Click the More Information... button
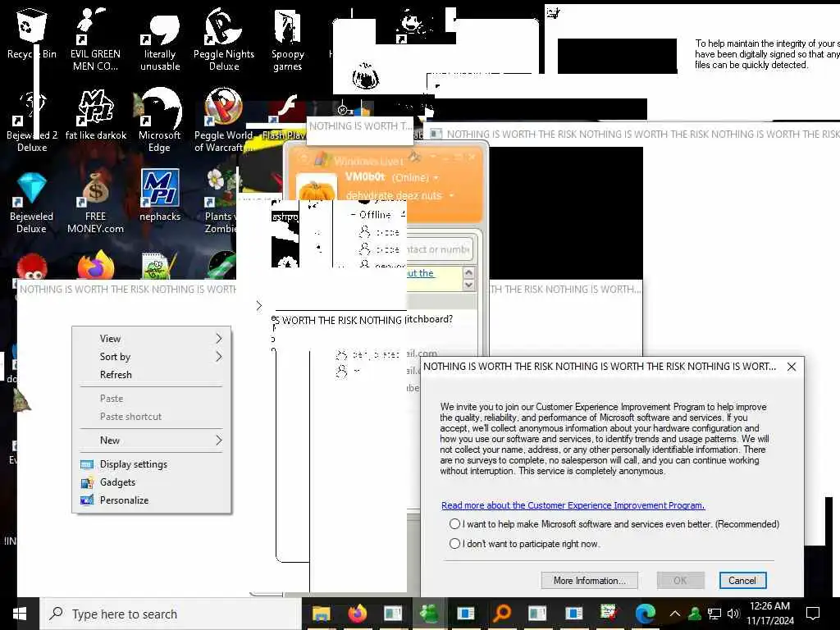This screenshot has width=840, height=630. [x=589, y=581]
